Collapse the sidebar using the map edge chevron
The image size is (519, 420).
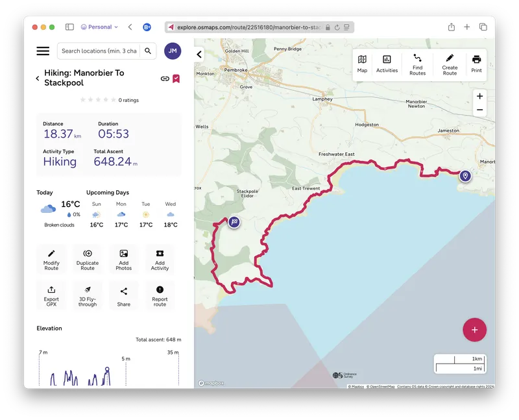[199, 55]
